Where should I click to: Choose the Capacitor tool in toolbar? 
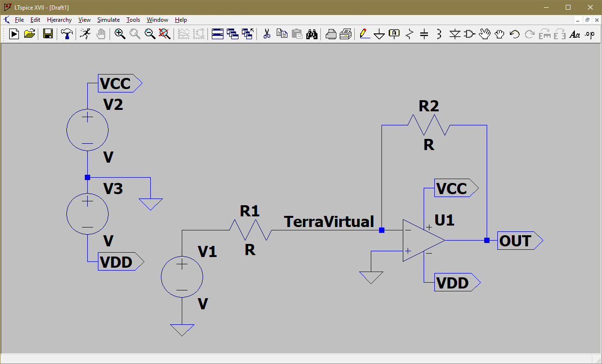tap(424, 34)
